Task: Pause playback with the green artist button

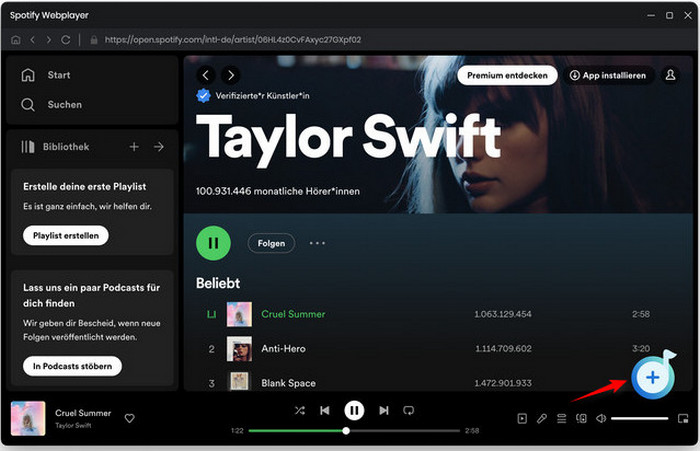Action: (213, 243)
